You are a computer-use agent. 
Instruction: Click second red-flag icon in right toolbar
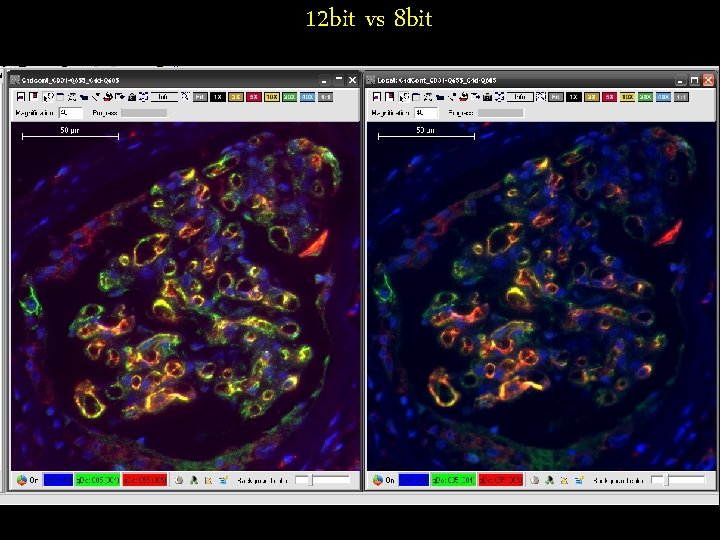click(x=389, y=97)
